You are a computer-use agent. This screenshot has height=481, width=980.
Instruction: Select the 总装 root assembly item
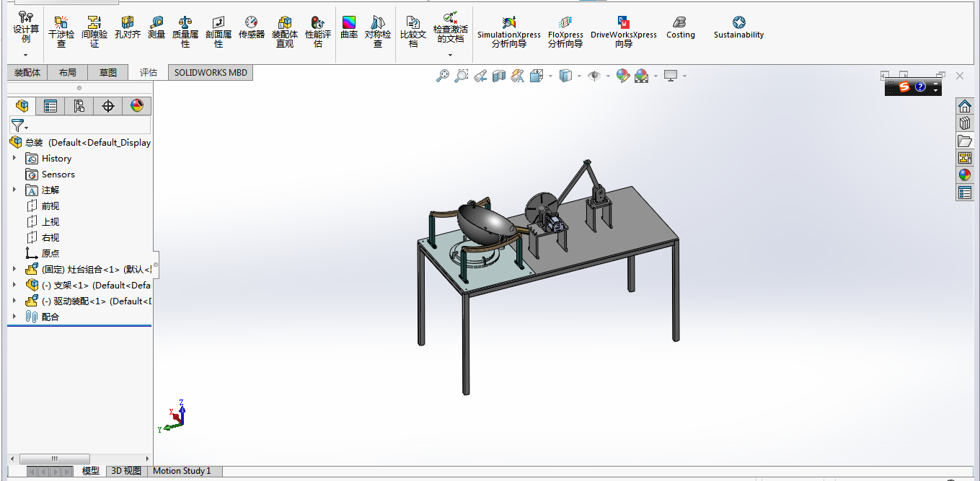click(x=80, y=142)
